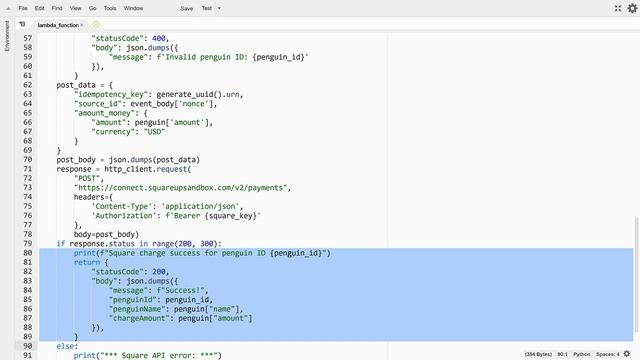640x360 pixels.
Task: Click line number 62 in the gutter
Action: click(x=27, y=85)
